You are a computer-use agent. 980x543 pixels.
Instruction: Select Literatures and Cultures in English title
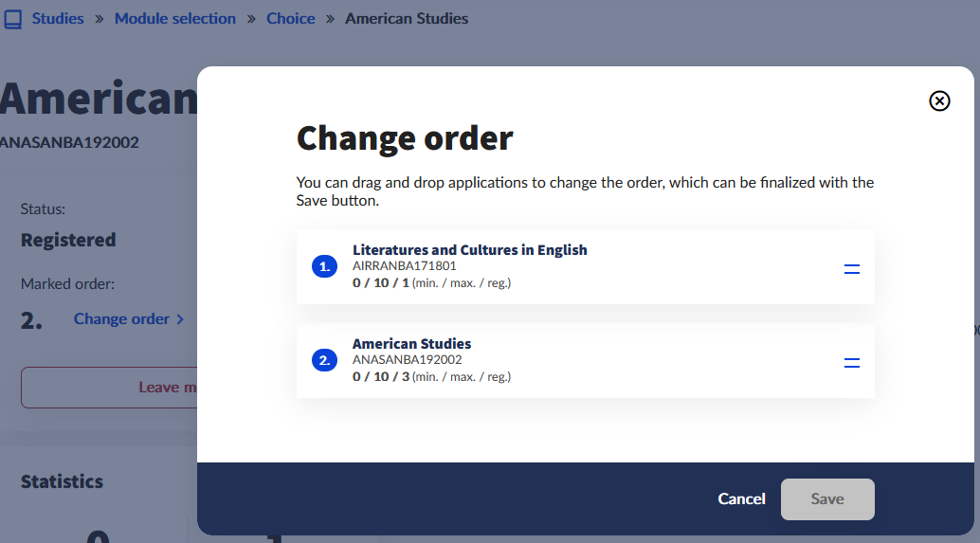469,250
